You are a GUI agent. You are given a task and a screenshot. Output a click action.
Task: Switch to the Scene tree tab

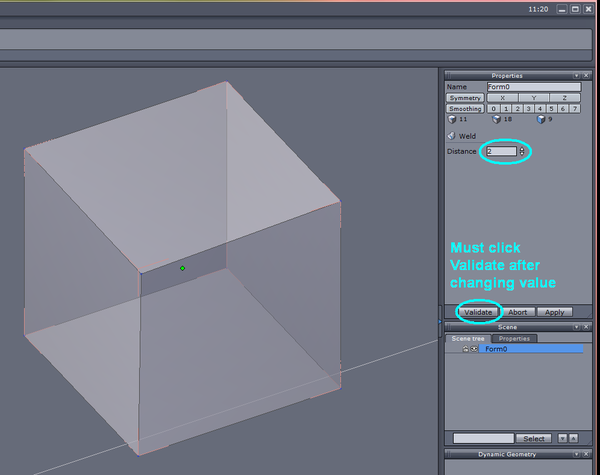468,339
